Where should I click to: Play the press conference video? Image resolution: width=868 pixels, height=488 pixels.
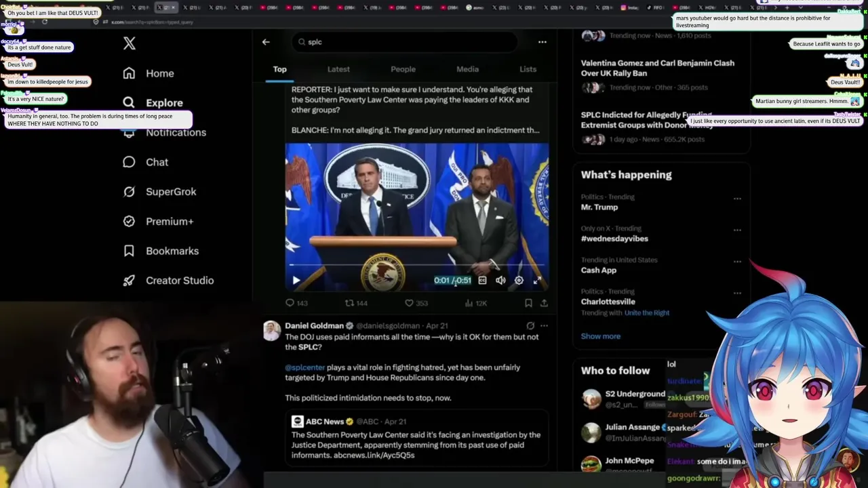click(296, 280)
